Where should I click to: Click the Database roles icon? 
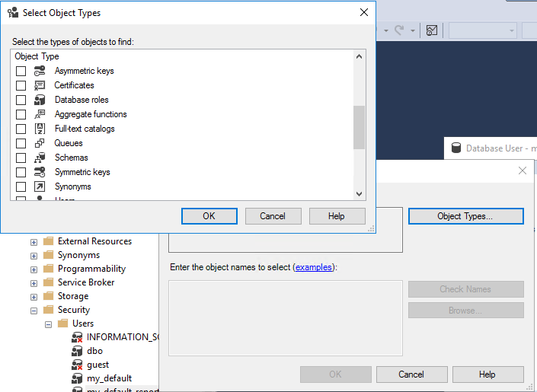coord(40,100)
